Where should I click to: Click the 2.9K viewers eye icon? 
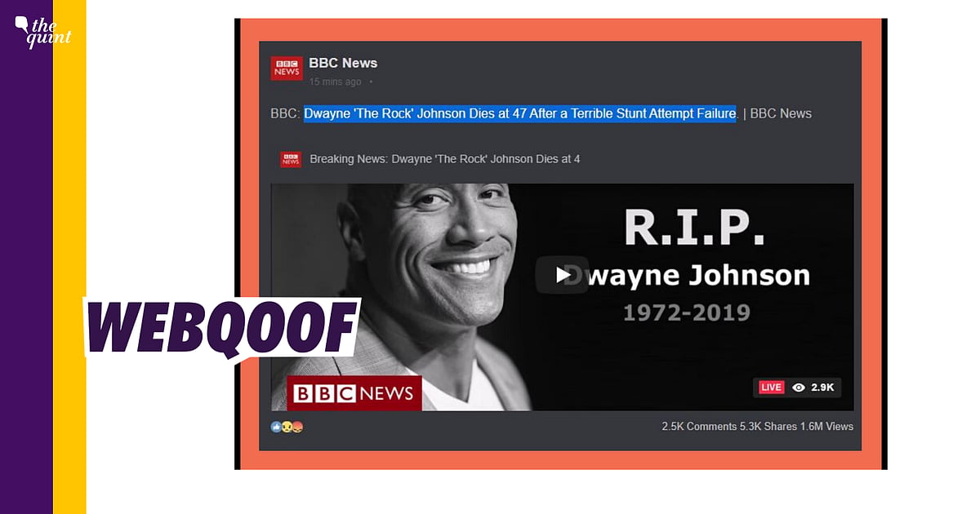tap(798, 388)
